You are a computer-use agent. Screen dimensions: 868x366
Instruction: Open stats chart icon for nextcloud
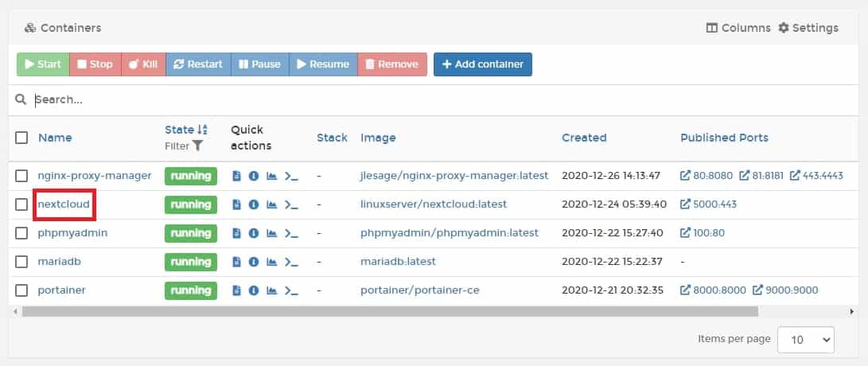pos(271,204)
